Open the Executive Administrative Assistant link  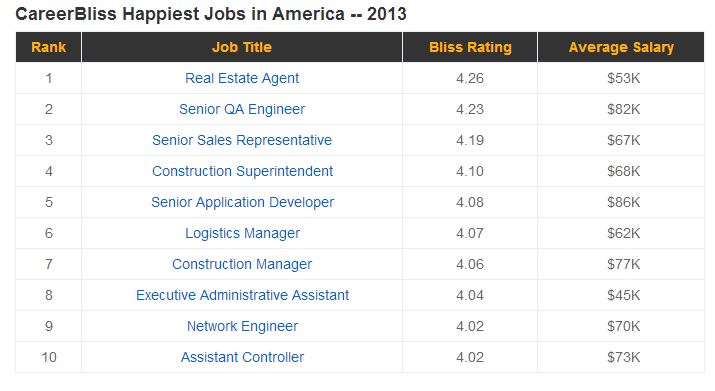[x=242, y=295]
